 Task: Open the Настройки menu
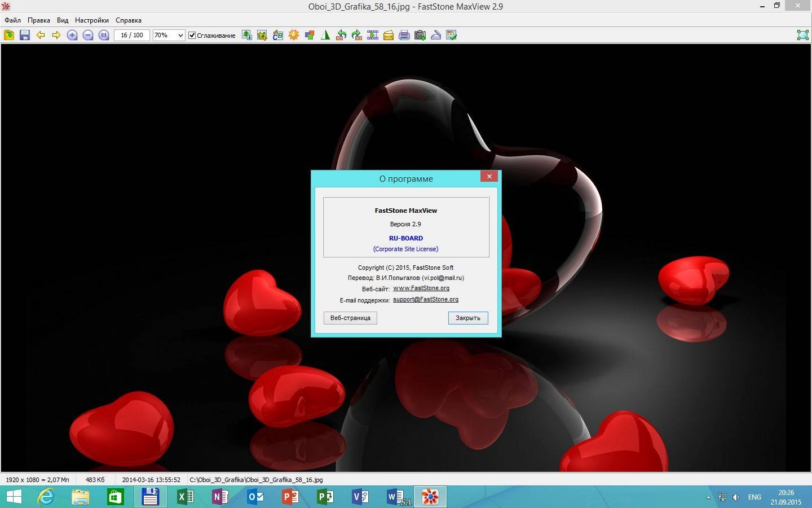pos(92,20)
